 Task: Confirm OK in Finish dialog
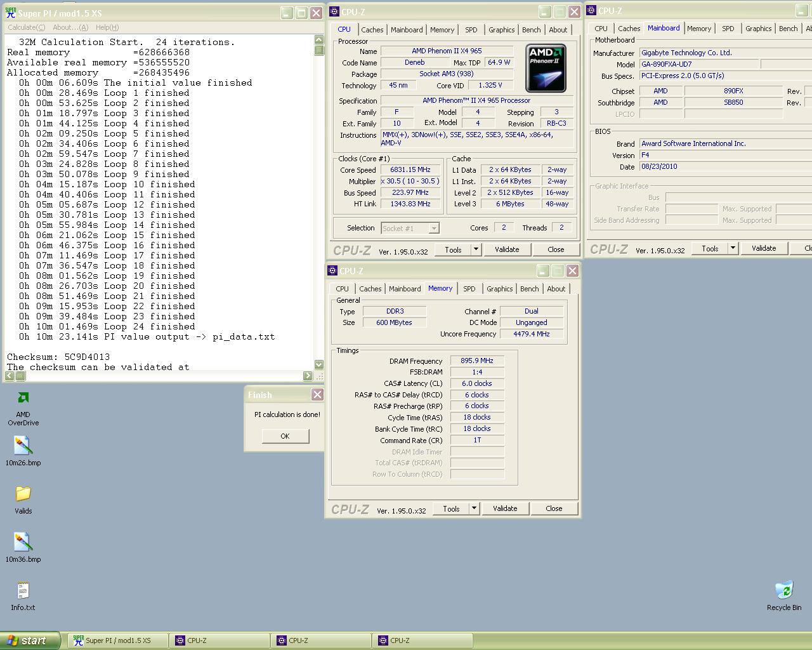[285, 436]
